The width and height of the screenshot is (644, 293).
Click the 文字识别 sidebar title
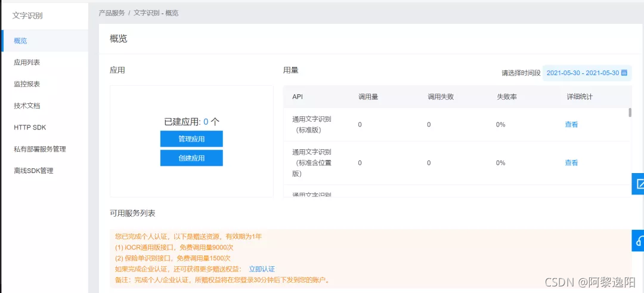pos(27,16)
